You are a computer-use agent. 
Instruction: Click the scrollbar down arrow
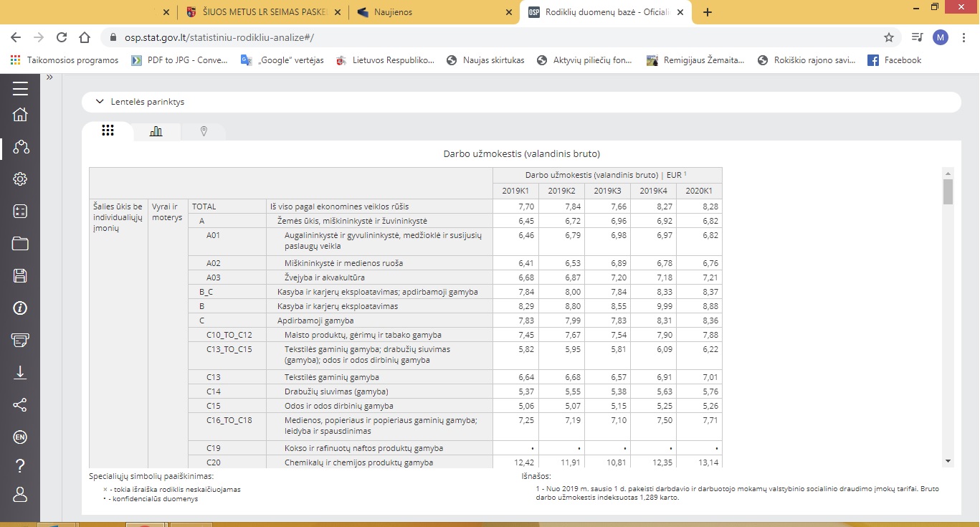tap(948, 460)
